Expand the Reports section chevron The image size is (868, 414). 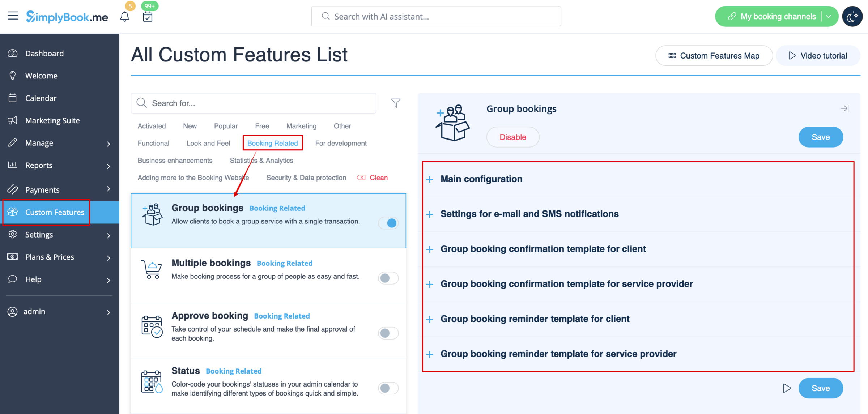[x=109, y=166]
